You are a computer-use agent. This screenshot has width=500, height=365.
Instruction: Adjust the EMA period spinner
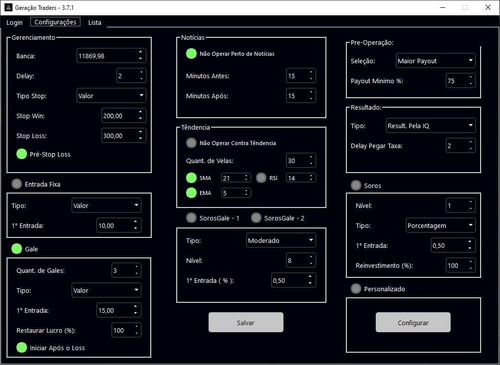pos(246,193)
